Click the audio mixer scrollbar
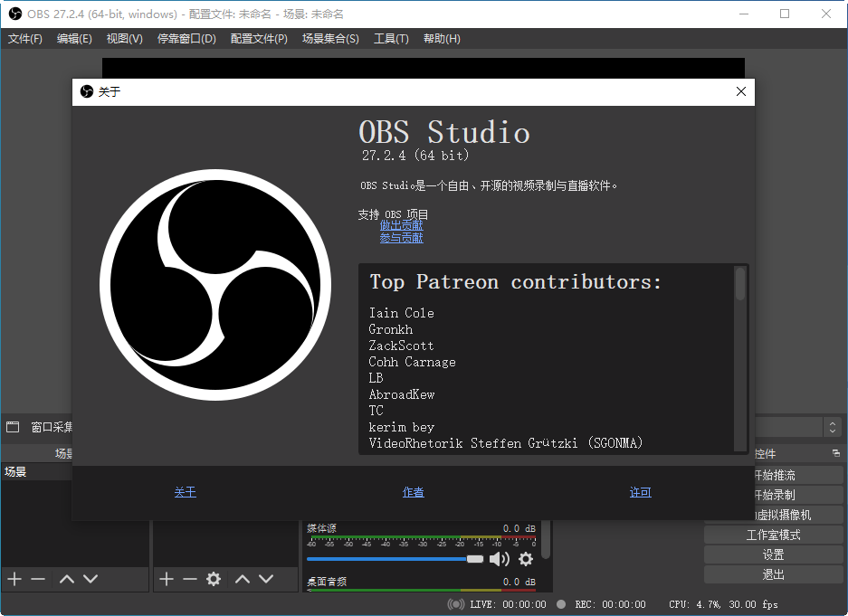This screenshot has height=616, width=848. 546,539
